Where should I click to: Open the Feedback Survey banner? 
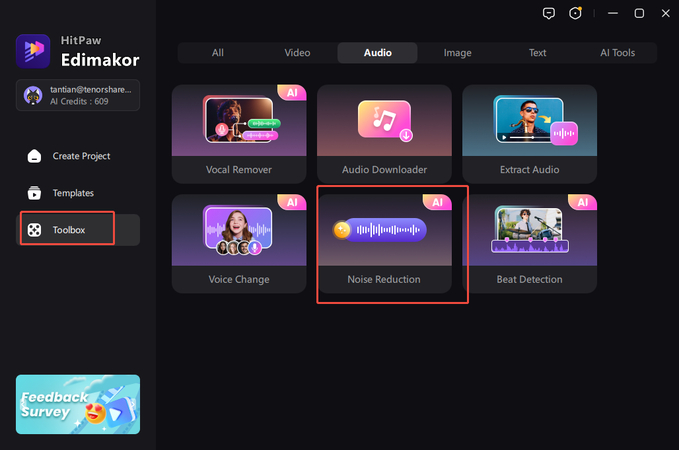78,404
